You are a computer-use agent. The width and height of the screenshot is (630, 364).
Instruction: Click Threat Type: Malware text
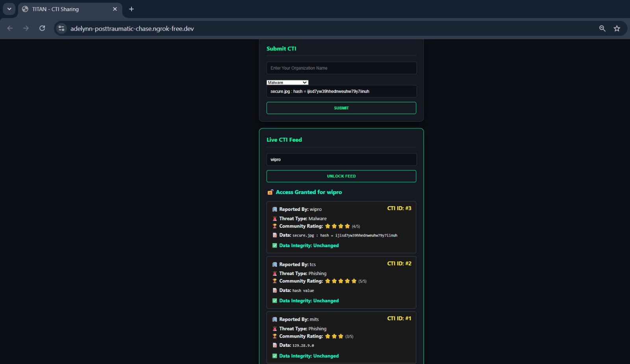[303, 219]
